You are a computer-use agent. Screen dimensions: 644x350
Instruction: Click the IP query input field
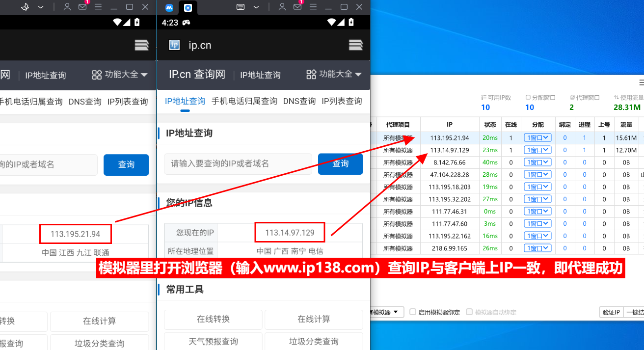pos(238,164)
